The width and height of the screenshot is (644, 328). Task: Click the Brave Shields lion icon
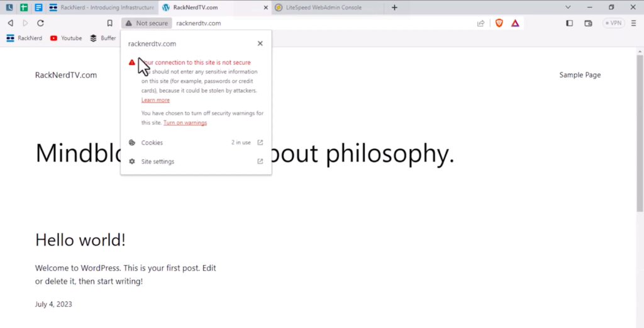(499, 23)
